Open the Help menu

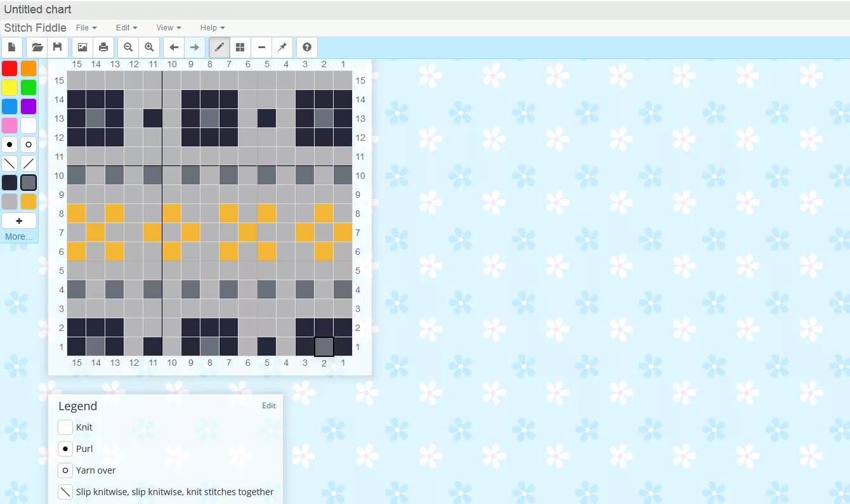coord(213,28)
